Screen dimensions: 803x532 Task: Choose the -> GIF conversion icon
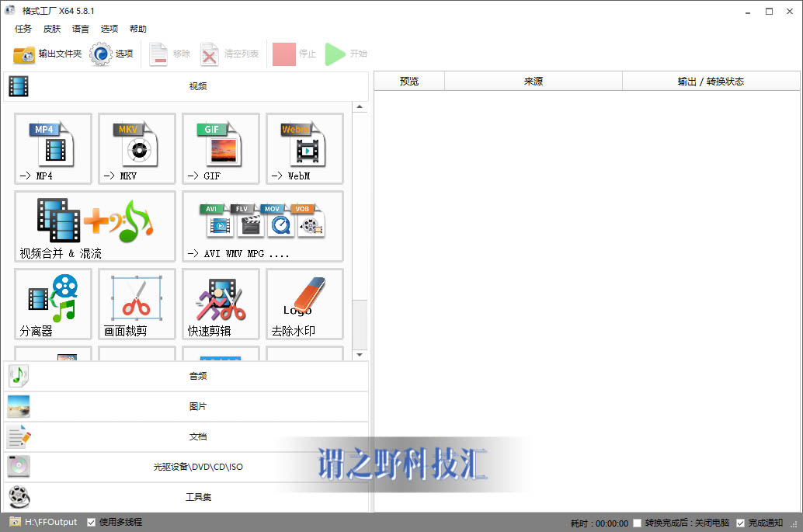click(x=221, y=148)
